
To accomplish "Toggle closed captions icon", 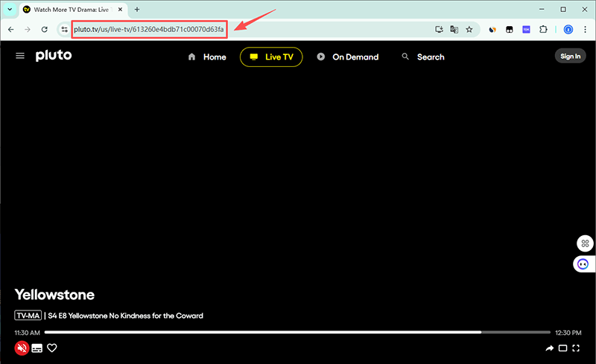I will [x=37, y=348].
